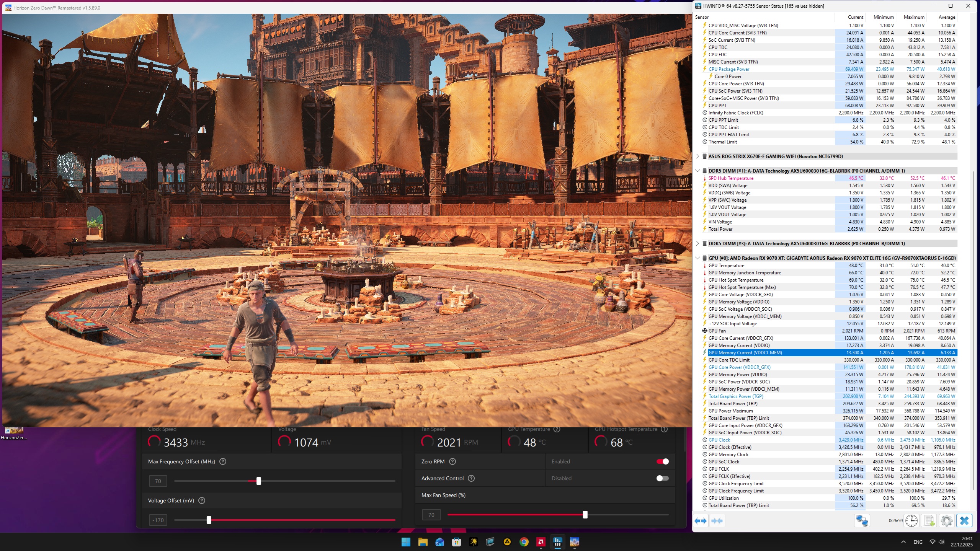Image resolution: width=980 pixels, height=551 pixels.
Task: Click the expand columns arrows button in HWiNFO
Action: [701, 521]
